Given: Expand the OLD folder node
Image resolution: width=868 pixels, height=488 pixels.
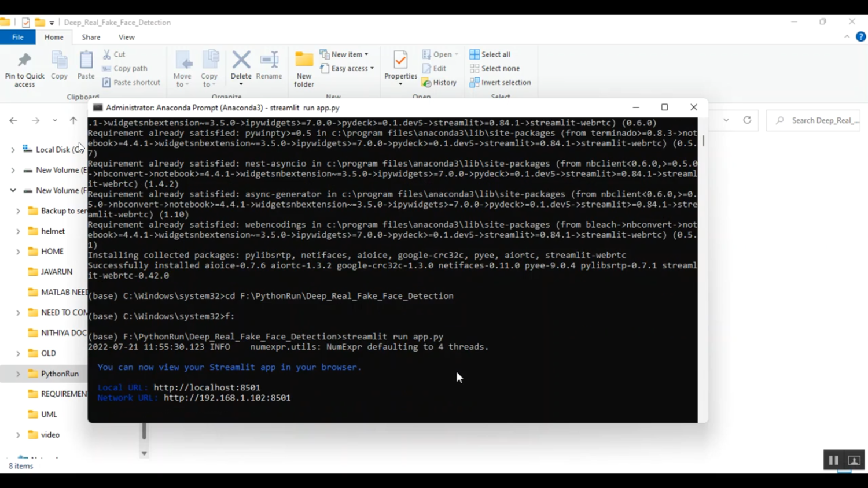Looking at the screenshot, I should pyautogui.click(x=18, y=353).
